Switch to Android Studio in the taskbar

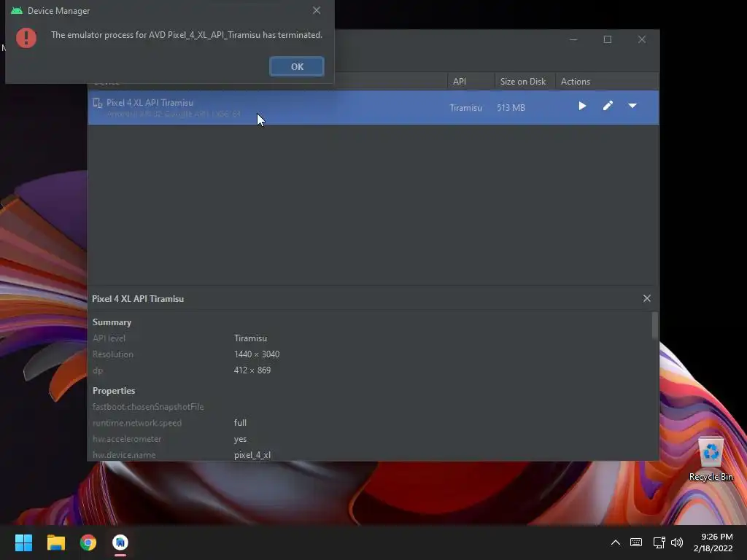(120, 542)
